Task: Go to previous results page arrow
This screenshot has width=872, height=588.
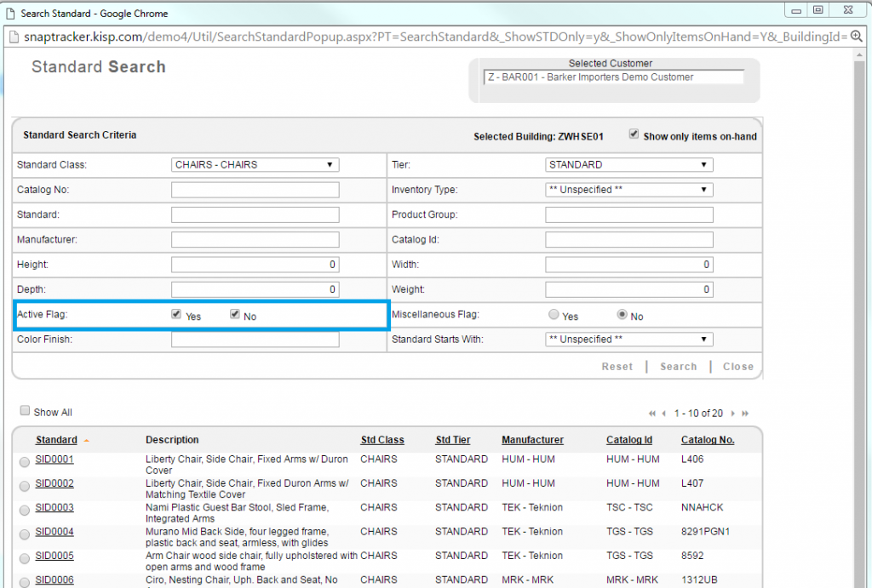Action: [663, 414]
